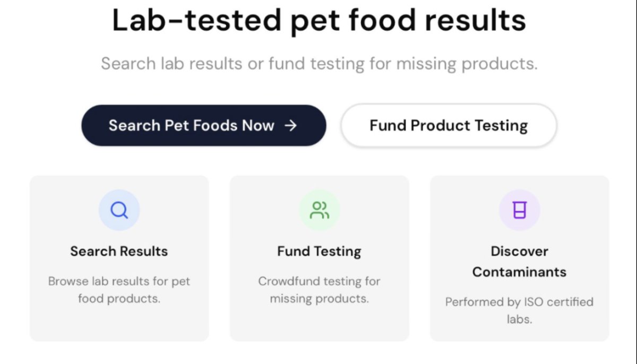Open the Search Results card heading
The width and height of the screenshot is (637, 364).
pyautogui.click(x=119, y=251)
